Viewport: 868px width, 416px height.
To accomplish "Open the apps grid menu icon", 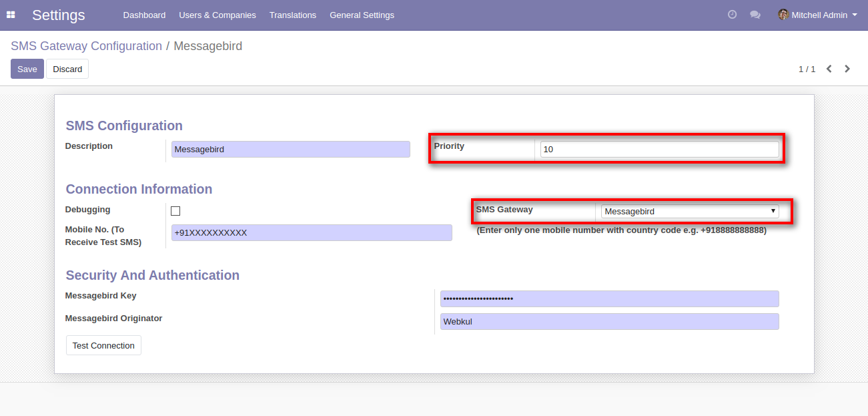I will pos(11,15).
